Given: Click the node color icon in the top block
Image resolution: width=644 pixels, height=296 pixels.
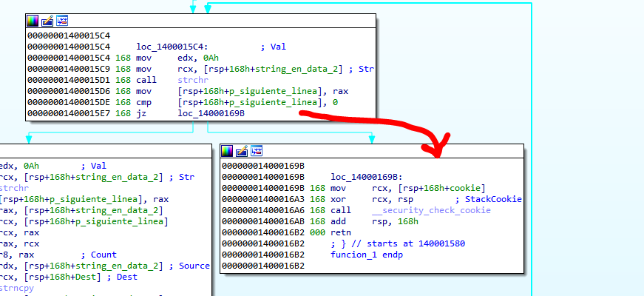Looking at the screenshot, I should pos(33,21).
